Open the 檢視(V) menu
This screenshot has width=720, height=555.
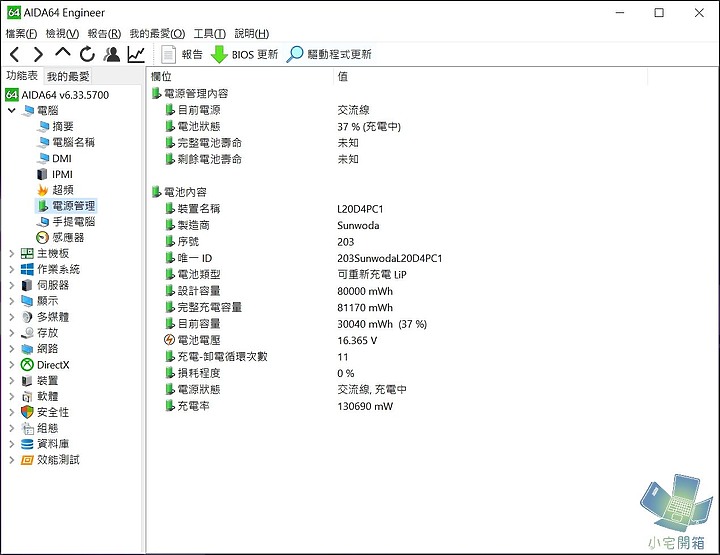pyautogui.click(x=62, y=34)
